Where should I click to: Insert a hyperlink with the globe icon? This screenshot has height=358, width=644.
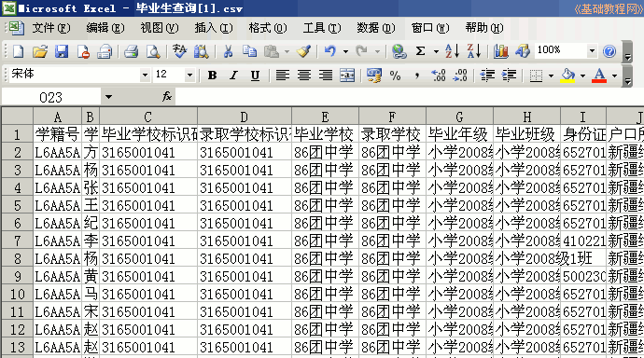[399, 51]
